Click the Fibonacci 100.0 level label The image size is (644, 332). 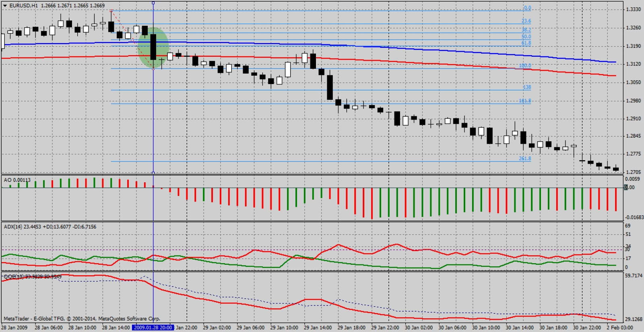click(x=525, y=66)
